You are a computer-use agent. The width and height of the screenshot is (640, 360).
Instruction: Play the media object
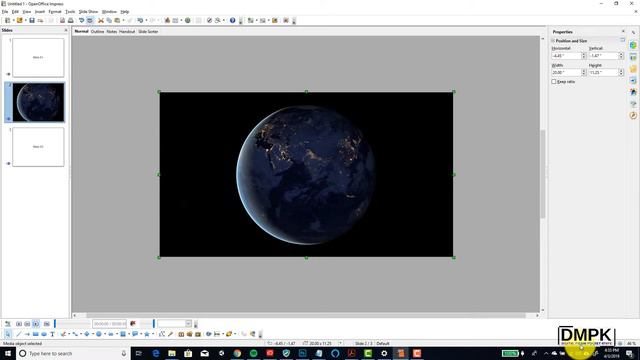pyautogui.click(x=19, y=324)
